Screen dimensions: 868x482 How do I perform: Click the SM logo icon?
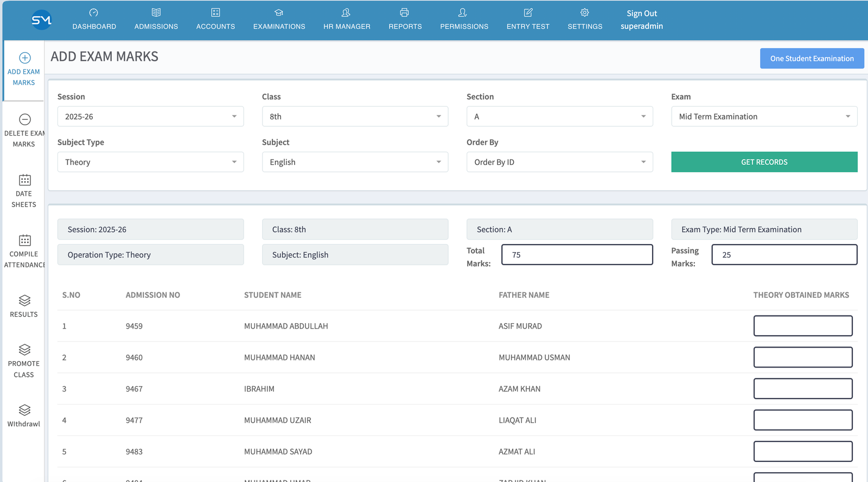[41, 20]
